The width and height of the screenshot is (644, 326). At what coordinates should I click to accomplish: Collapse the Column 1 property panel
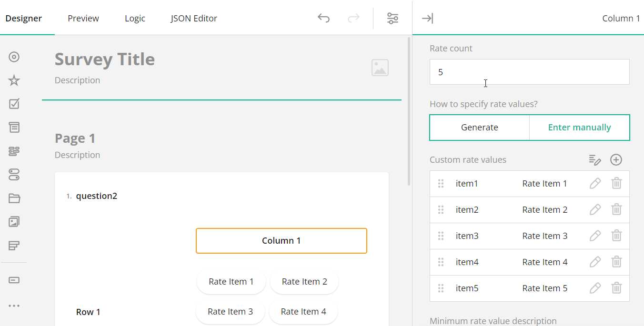click(427, 18)
